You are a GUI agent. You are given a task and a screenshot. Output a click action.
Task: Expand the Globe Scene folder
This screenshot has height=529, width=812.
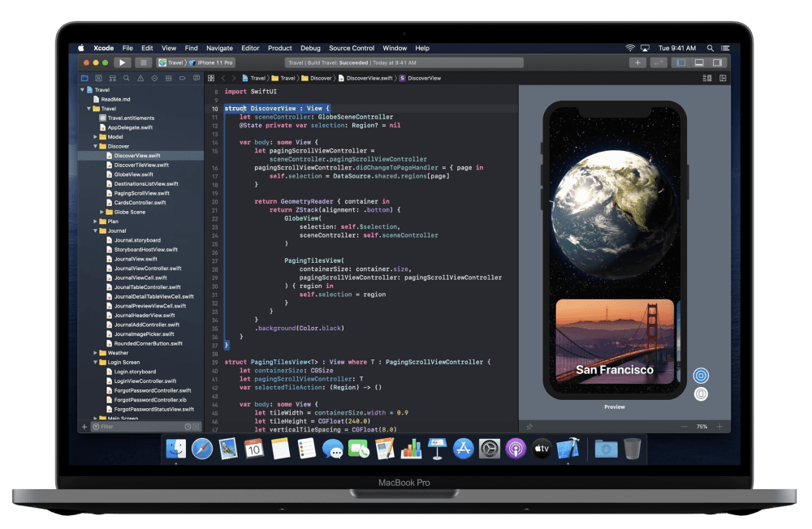(102, 212)
